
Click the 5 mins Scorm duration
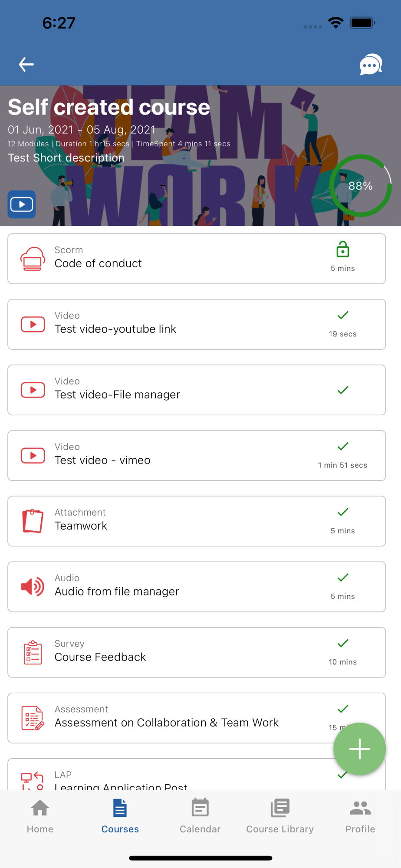pos(343,269)
